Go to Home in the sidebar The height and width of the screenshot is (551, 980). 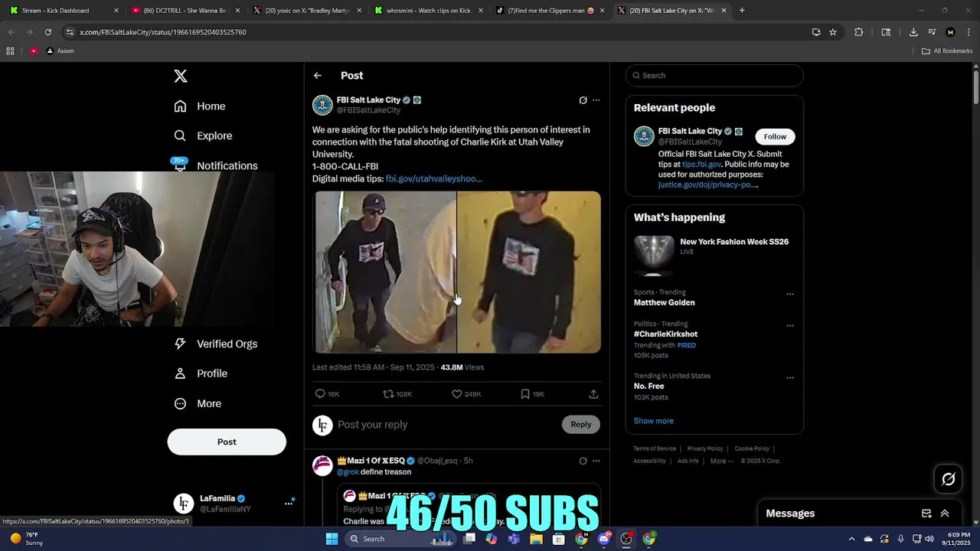[200, 106]
